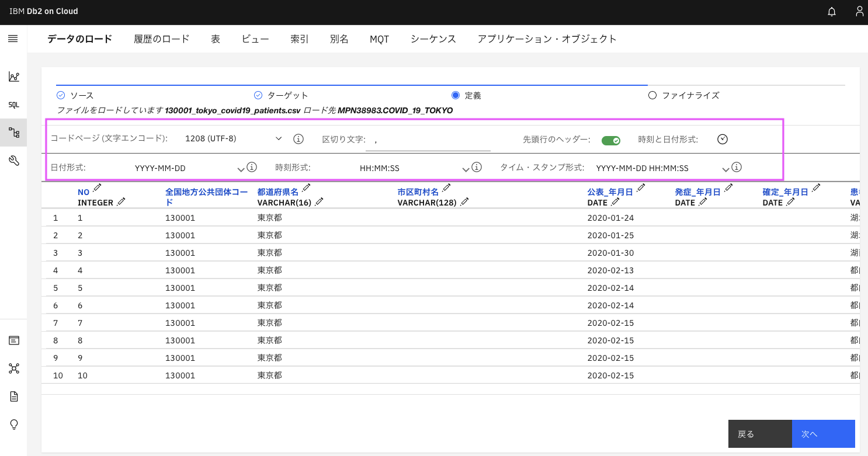Switch to the 表 tab
This screenshot has width=868, height=456.
pyautogui.click(x=216, y=39)
